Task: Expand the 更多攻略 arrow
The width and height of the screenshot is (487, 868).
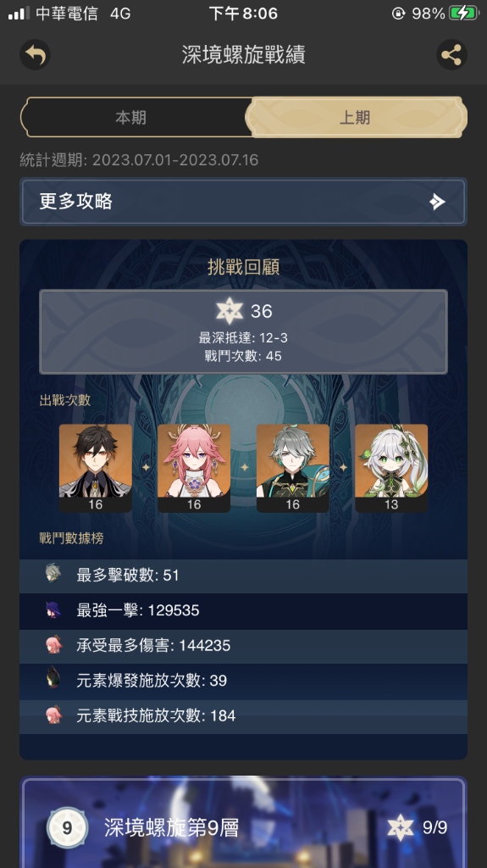Action: tap(437, 202)
